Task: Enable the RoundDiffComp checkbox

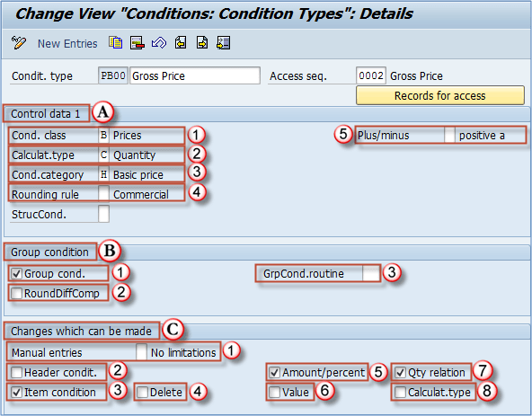Action: pos(16,293)
